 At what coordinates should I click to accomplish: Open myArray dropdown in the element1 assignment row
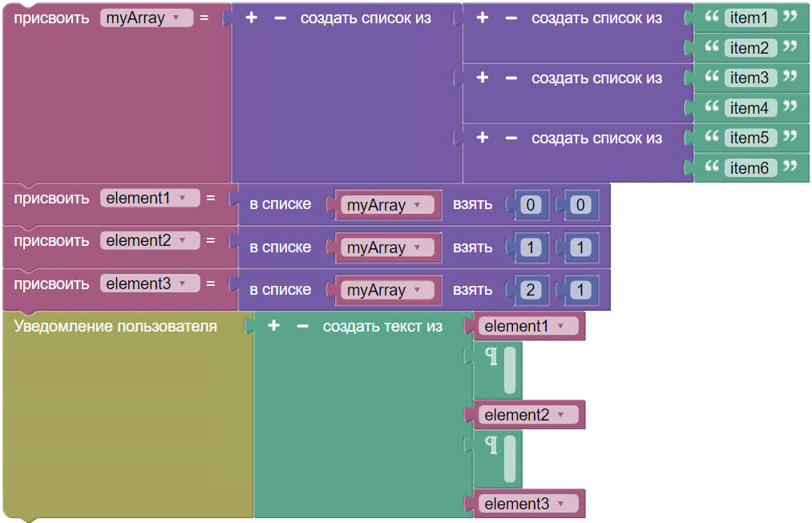pos(388,205)
